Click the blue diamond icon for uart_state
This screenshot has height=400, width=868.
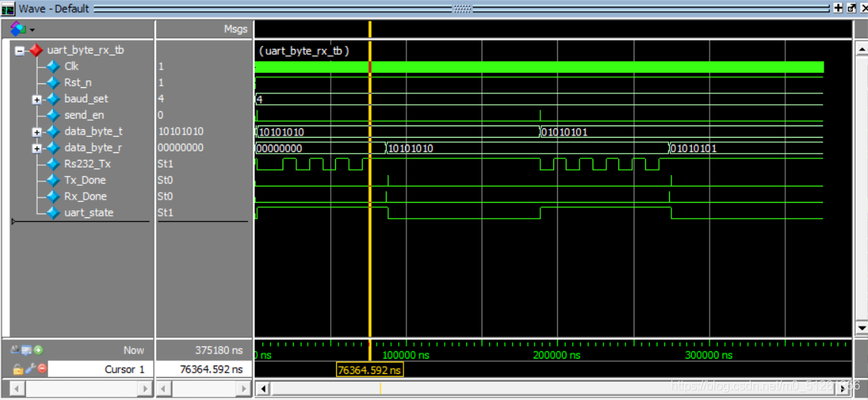[53, 213]
